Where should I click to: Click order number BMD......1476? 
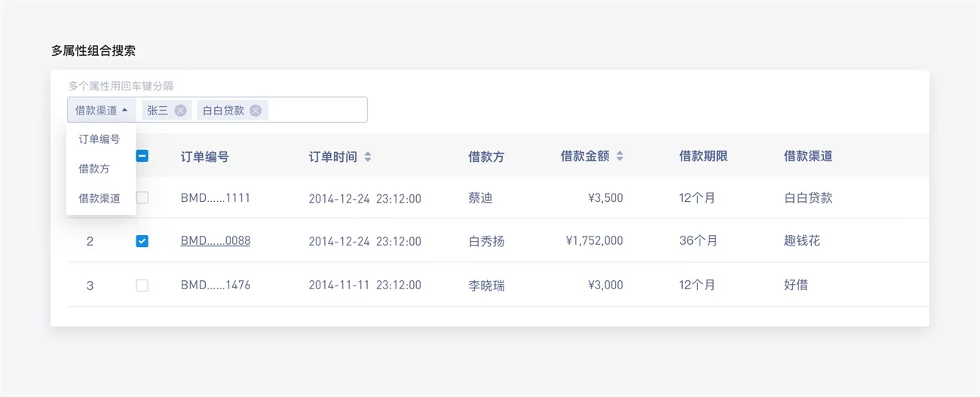pyautogui.click(x=215, y=286)
